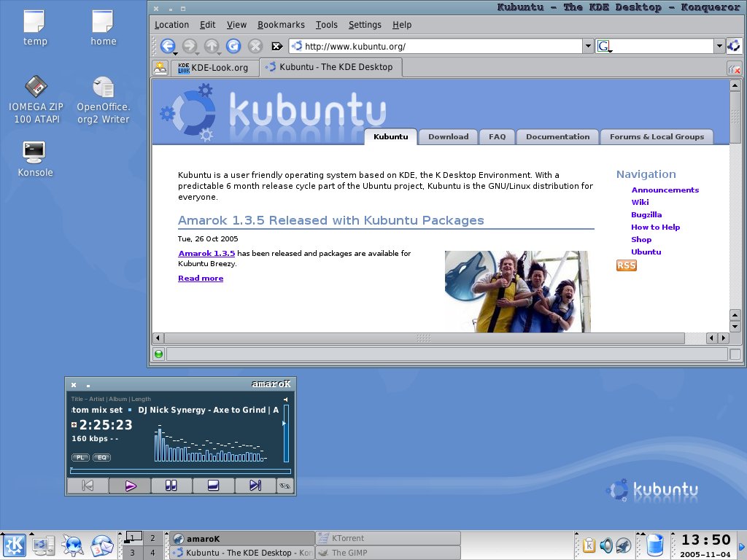Follow the Amarok 1.3.5 link
This screenshot has width=747, height=560.
[206, 253]
